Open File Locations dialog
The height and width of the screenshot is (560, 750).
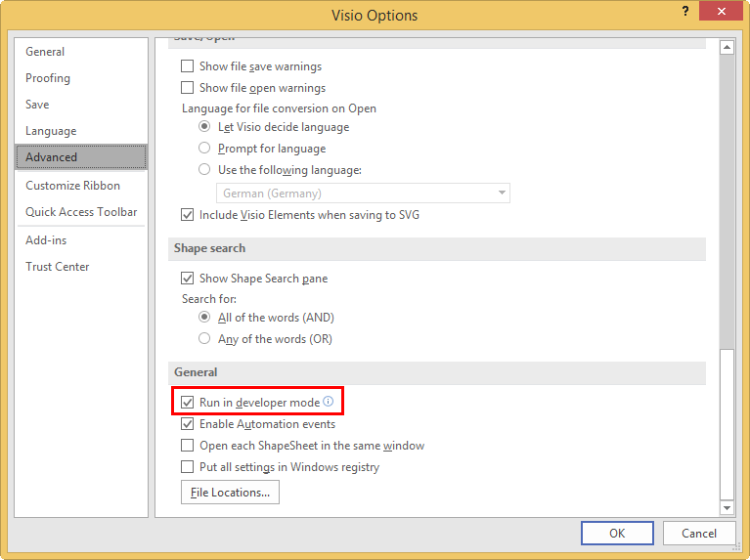point(230,493)
